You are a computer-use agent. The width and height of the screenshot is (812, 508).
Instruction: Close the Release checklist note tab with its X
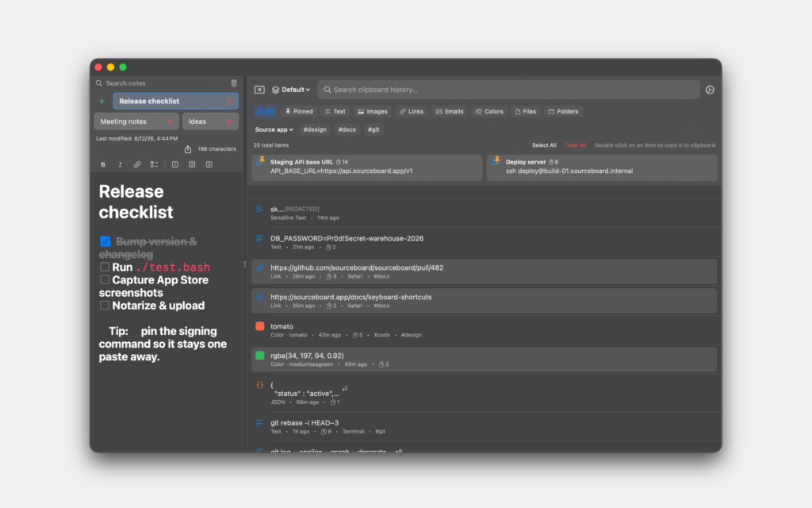point(229,101)
